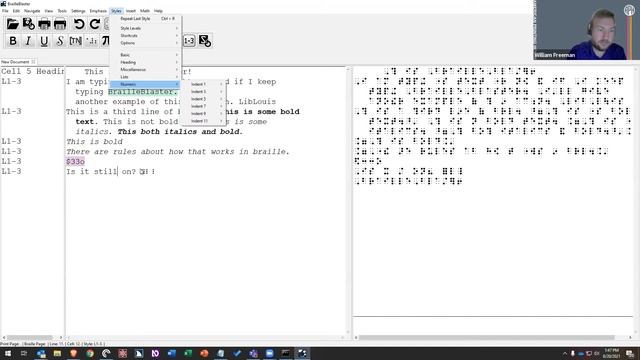
Task: Open the Emphasis menu
Action: tap(98, 11)
